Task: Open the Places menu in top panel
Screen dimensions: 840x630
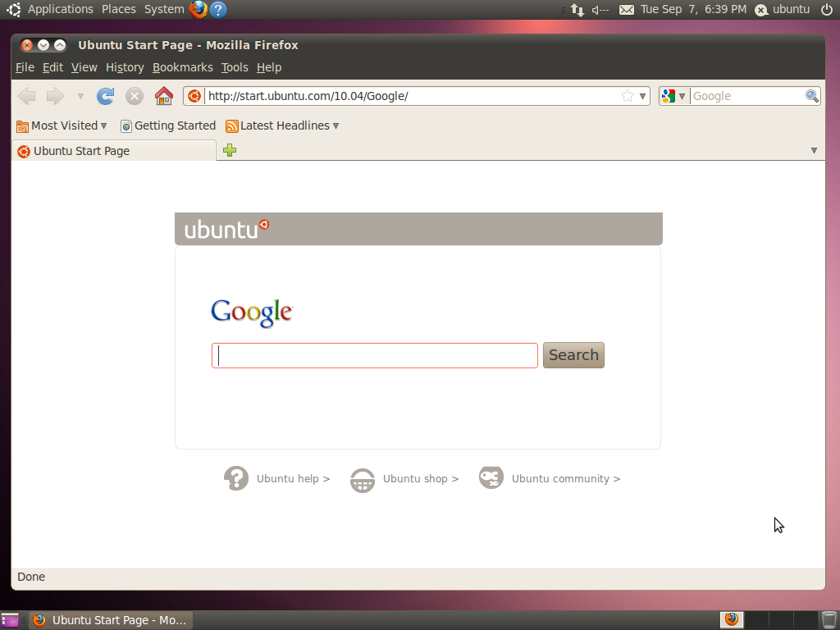Action: pos(118,9)
